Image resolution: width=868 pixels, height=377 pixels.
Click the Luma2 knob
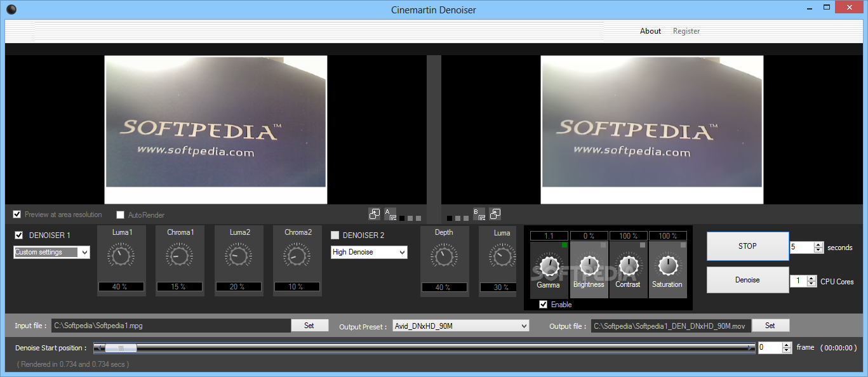(x=239, y=256)
